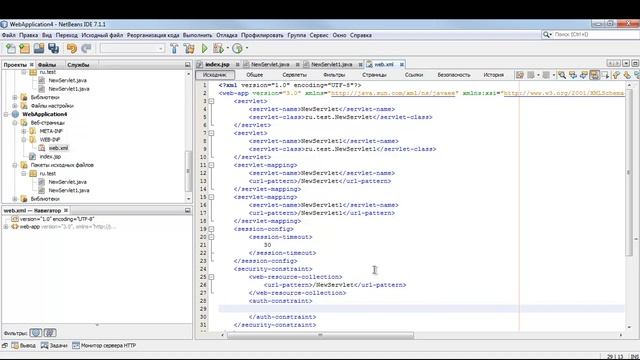Collapse the WebApplication4 project node
The width and height of the screenshot is (640, 360).
pos(6,114)
